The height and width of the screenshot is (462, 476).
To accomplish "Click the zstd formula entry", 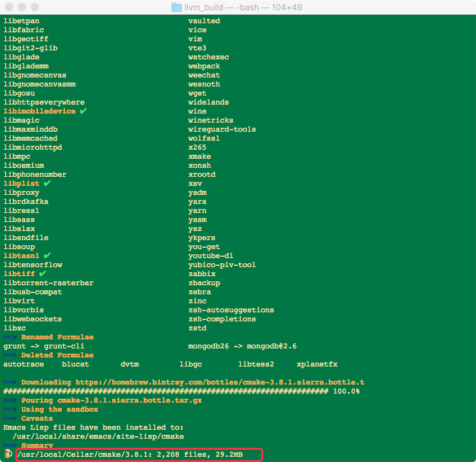I will click(x=197, y=328).
